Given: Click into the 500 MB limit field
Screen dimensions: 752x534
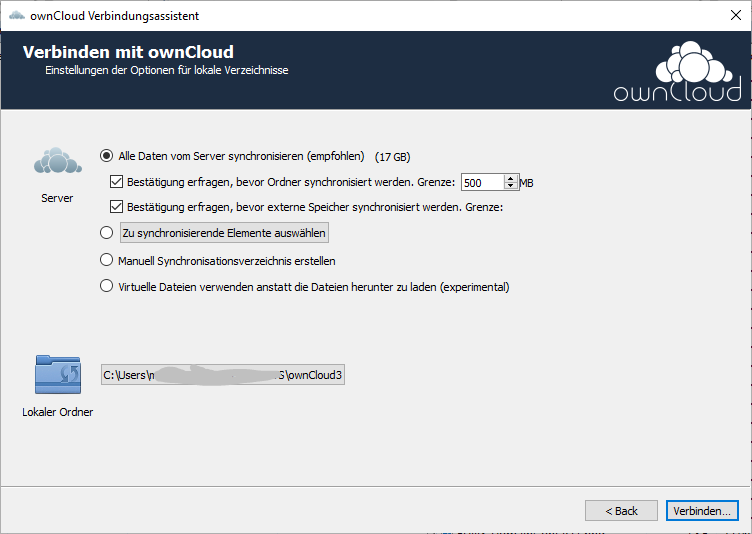Looking at the screenshot, I should point(481,183).
